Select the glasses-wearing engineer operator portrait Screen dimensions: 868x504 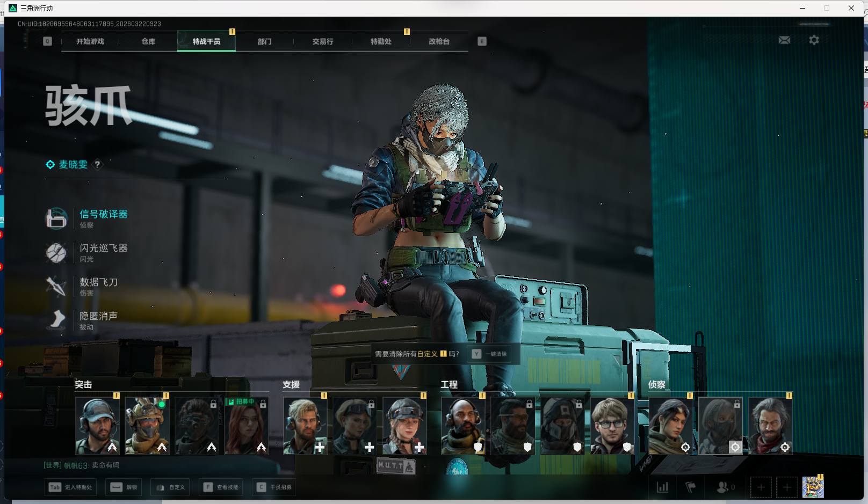pos(611,426)
